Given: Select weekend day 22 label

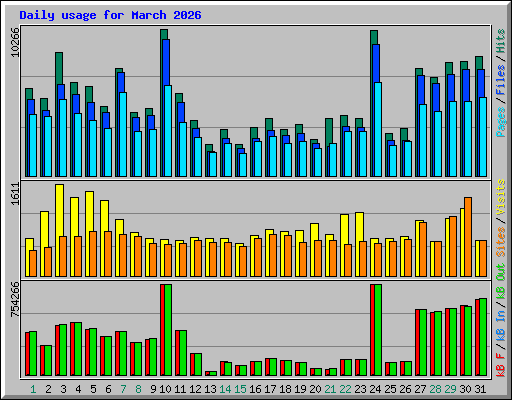Looking at the screenshot, I should click(x=345, y=389).
